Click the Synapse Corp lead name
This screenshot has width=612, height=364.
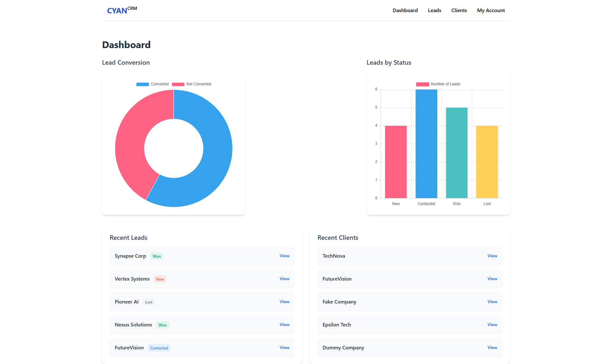[x=130, y=256]
